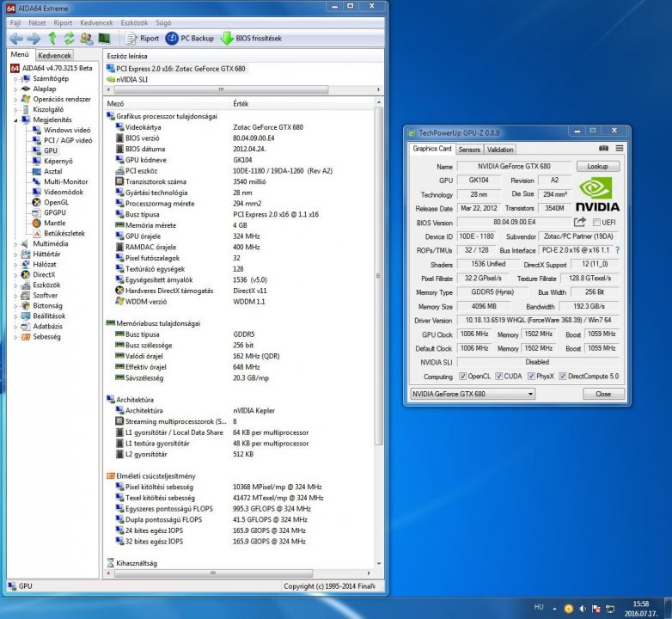Launch PC Backup from the toolbar

[190, 38]
